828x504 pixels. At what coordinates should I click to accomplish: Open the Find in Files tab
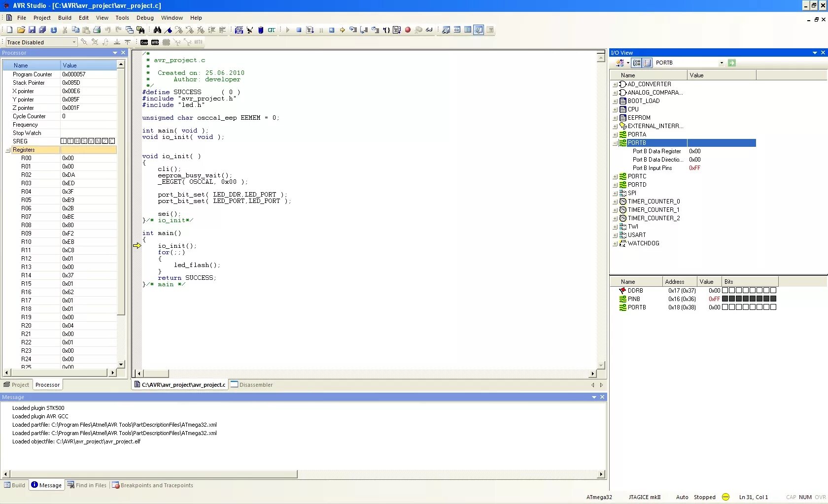87,486
